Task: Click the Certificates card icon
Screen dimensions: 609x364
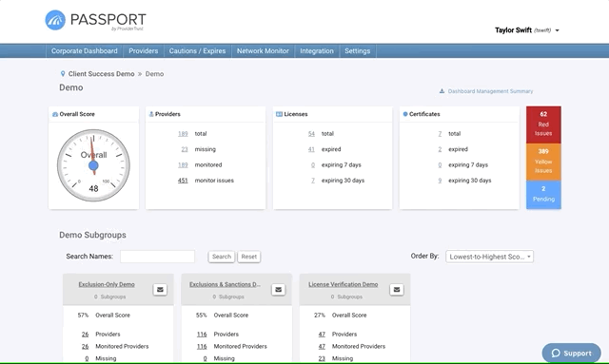Action: click(x=405, y=114)
